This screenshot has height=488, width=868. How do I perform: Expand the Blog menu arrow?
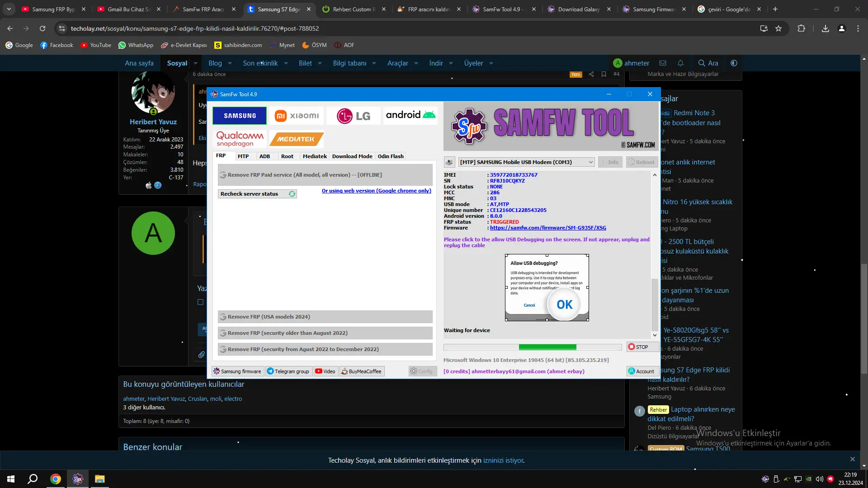pos(230,64)
